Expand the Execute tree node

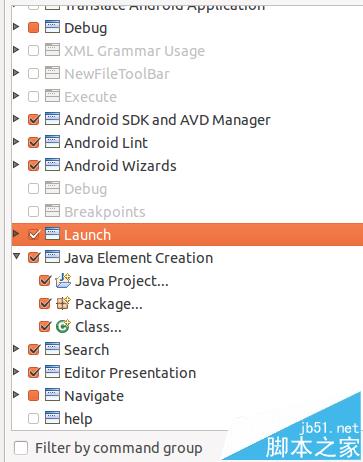[x=16, y=95]
